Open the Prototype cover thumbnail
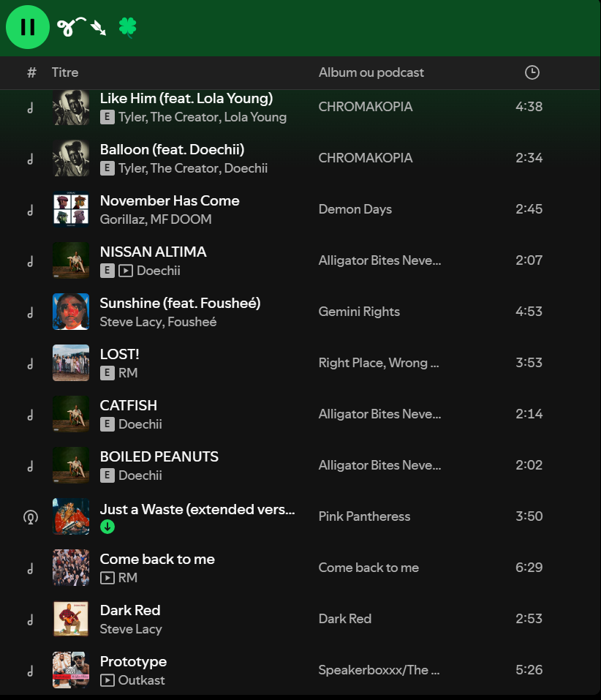Image resolution: width=601 pixels, height=700 pixels. pos(71,670)
